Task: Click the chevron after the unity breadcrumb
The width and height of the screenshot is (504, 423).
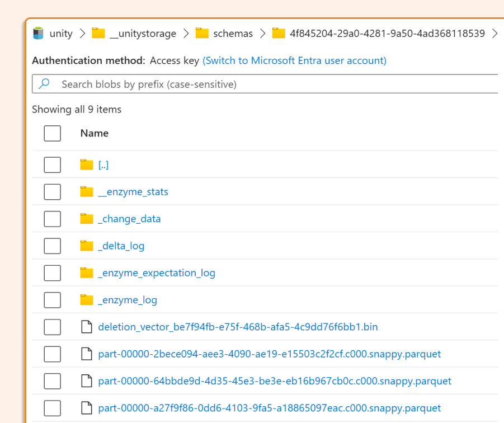Action: click(82, 33)
